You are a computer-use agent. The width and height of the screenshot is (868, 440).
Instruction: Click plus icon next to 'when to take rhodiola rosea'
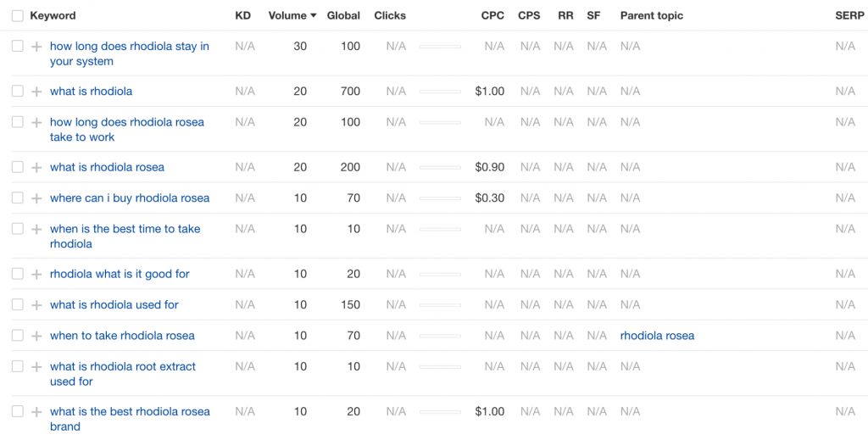tap(36, 336)
